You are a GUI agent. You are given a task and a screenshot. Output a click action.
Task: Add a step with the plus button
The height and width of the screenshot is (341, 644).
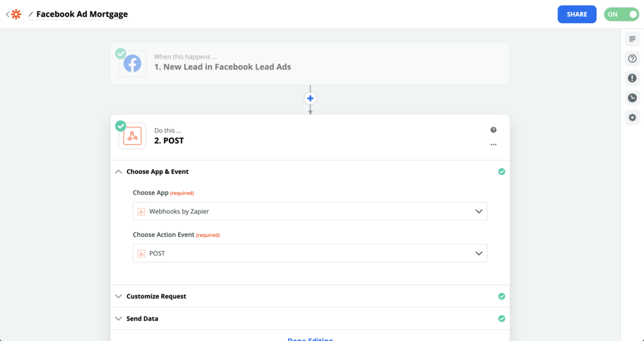click(x=310, y=98)
